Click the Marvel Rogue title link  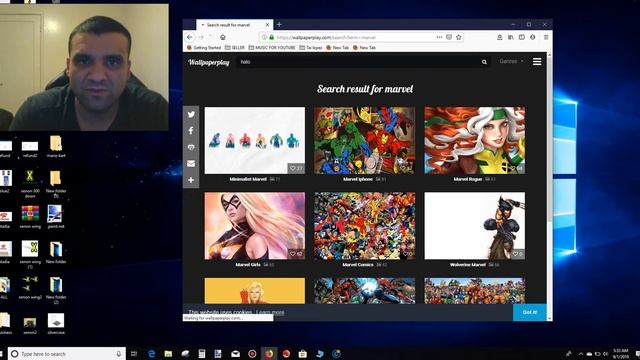pyautogui.click(x=468, y=179)
